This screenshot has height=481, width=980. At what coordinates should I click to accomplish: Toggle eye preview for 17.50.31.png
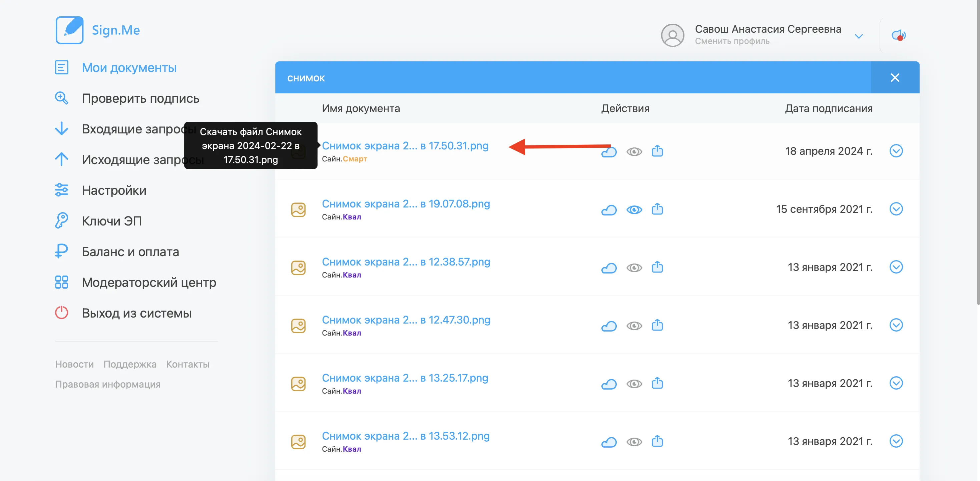point(634,152)
